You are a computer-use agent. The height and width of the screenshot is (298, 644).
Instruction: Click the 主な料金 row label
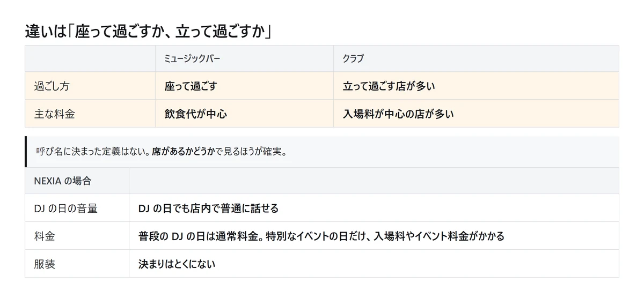click(x=90, y=114)
